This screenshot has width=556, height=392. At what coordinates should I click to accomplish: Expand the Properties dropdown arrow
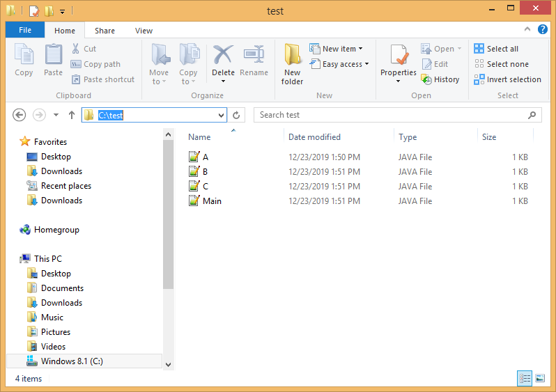399,81
